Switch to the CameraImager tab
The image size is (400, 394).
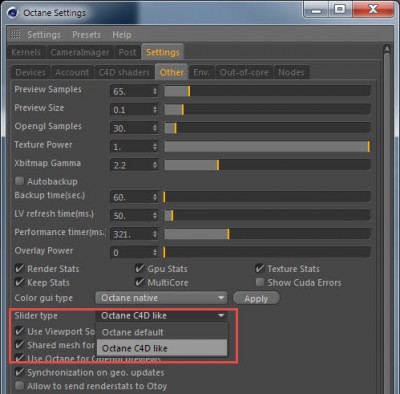[x=79, y=52]
